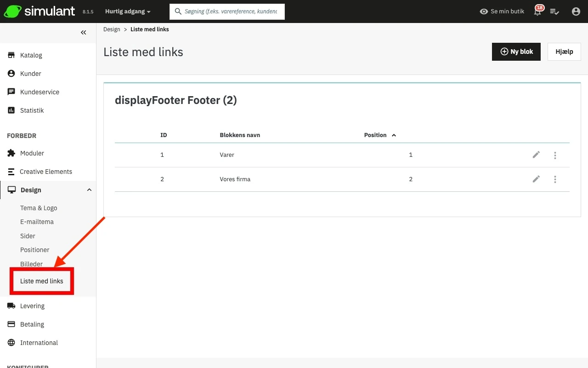Screen dimensions: 588x368
Task: Go to Sider in the Design menu
Action: [x=28, y=236]
